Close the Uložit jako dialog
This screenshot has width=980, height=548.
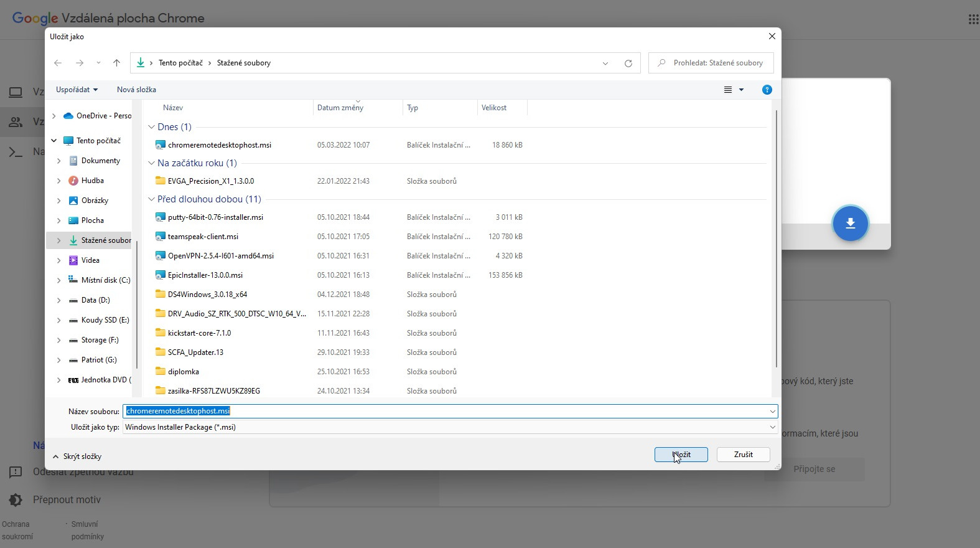(772, 36)
